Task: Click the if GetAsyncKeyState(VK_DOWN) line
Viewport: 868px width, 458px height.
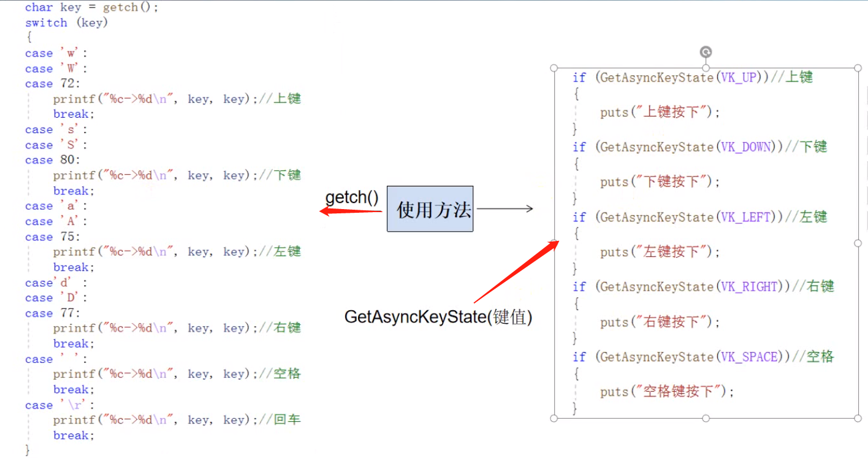Action: 700,147
